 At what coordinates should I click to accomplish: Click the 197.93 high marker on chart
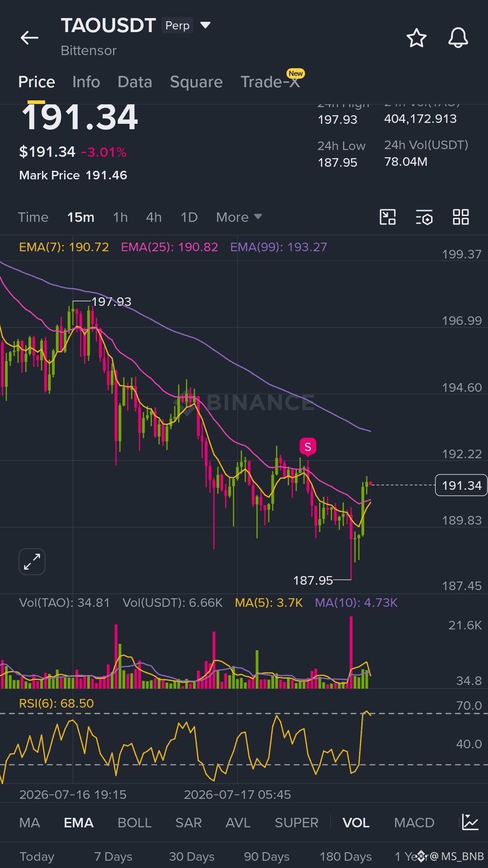111,302
